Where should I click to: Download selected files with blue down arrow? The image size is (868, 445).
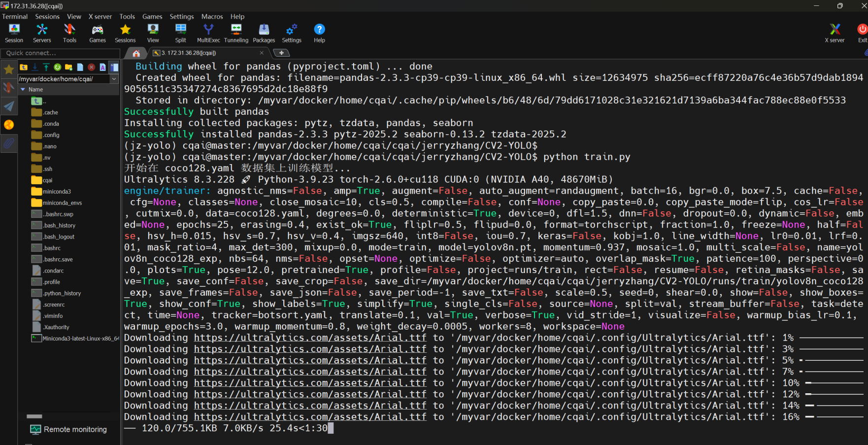tap(35, 67)
